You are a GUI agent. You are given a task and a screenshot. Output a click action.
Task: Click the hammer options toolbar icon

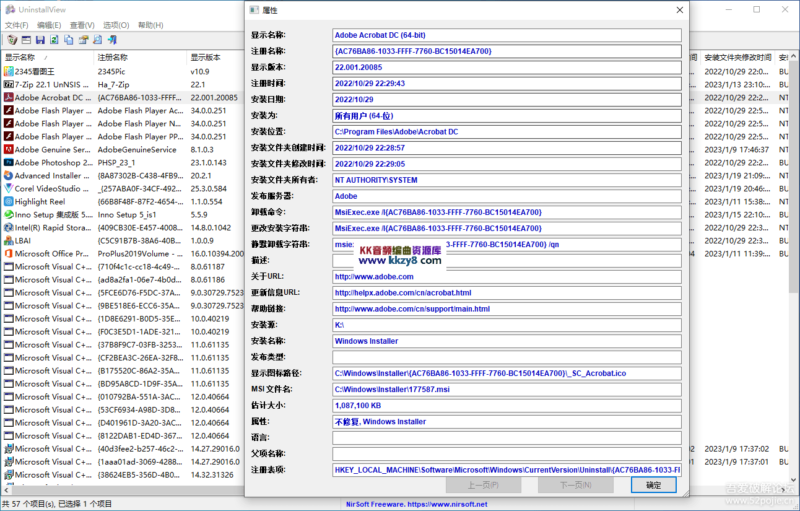click(83, 40)
